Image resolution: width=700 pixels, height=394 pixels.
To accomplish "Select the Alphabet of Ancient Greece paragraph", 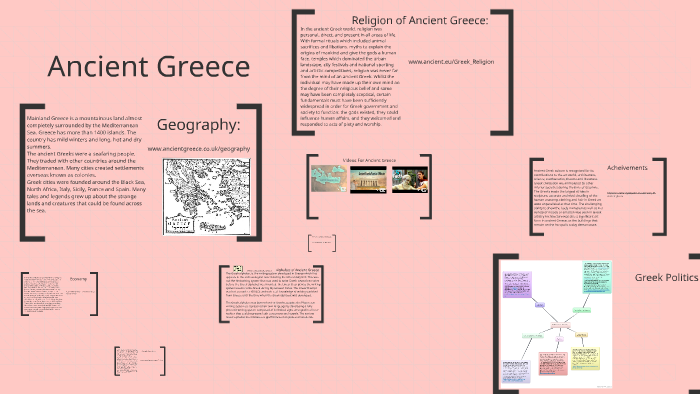I will click(273, 295).
